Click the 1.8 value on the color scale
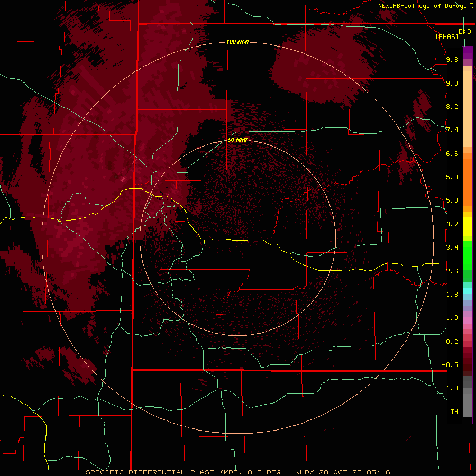The height and width of the screenshot is (476, 476). pos(452,295)
